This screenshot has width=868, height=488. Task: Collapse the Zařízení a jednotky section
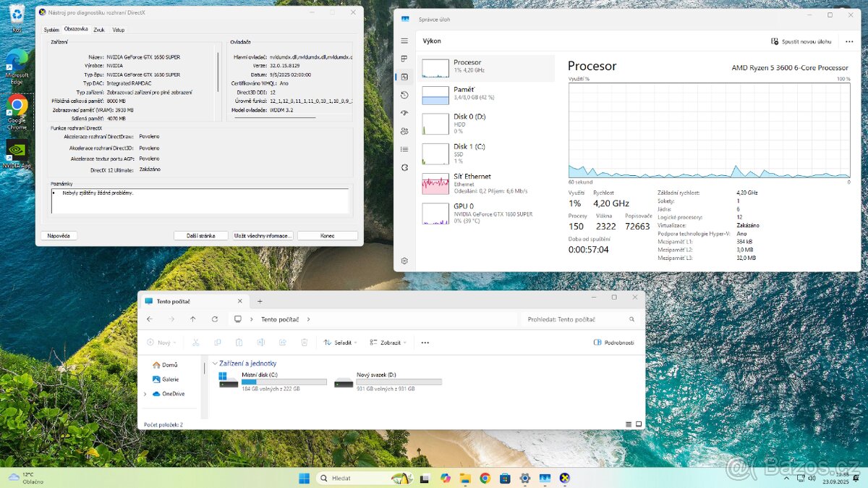[215, 363]
